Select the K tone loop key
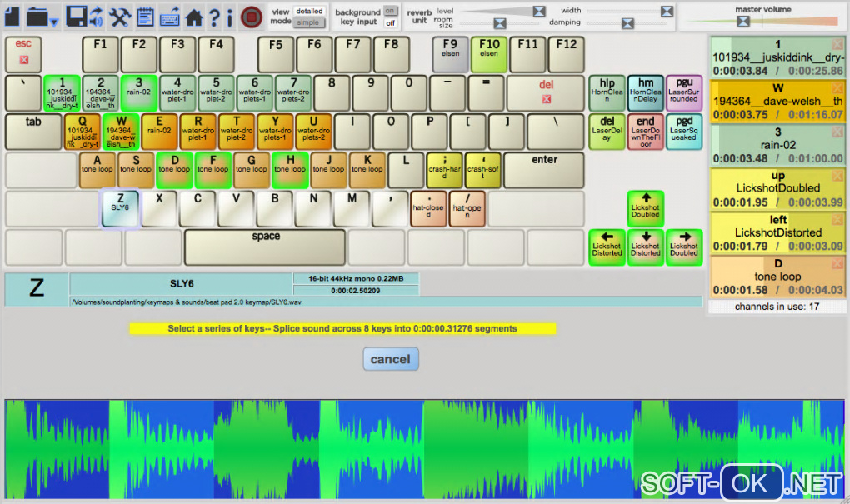 [x=367, y=170]
